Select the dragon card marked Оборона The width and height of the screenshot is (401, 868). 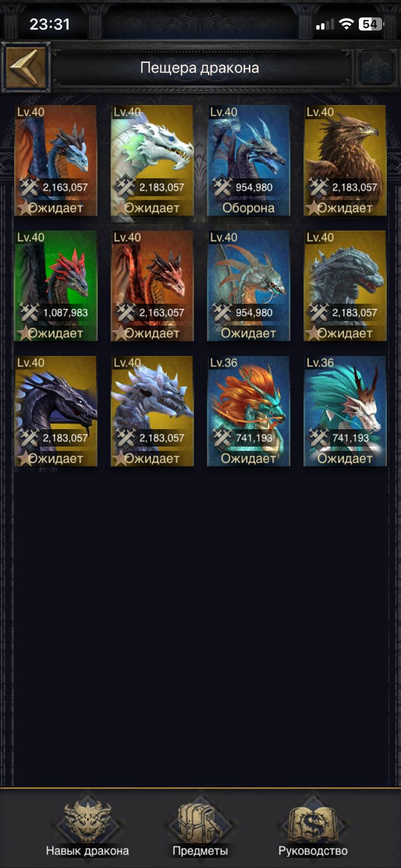249,161
